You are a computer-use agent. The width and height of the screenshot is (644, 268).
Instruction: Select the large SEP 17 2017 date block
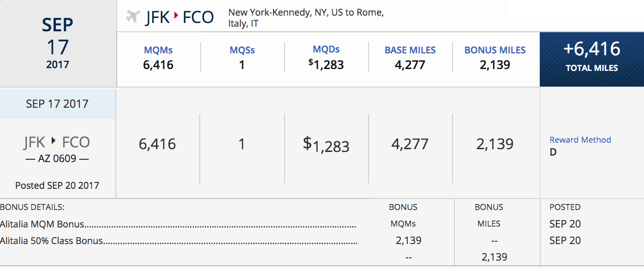pos(58,44)
